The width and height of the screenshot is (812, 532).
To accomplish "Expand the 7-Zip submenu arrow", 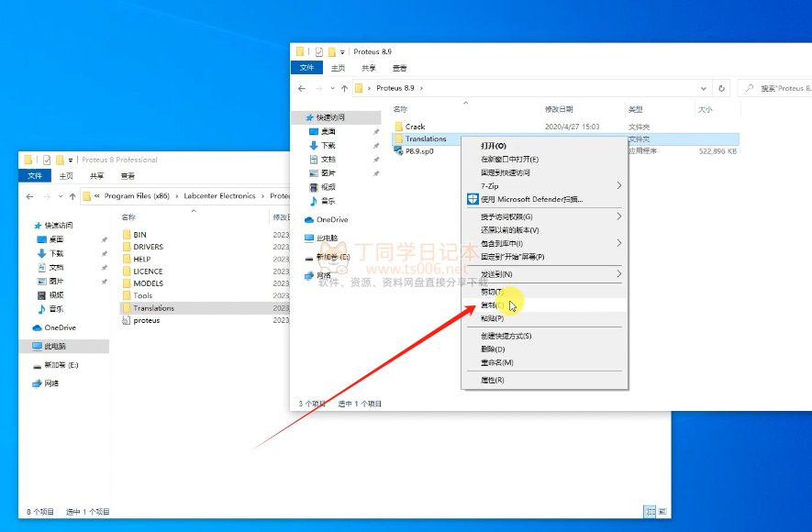I will [x=618, y=186].
